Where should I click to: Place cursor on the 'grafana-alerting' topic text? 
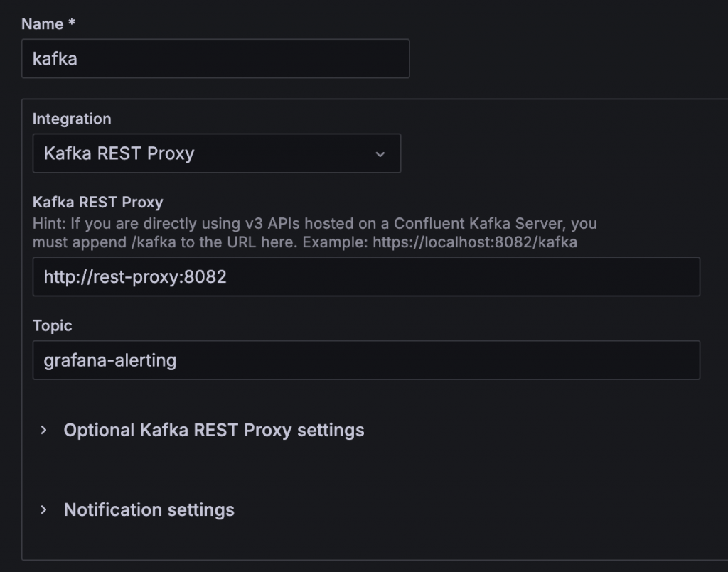(110, 360)
